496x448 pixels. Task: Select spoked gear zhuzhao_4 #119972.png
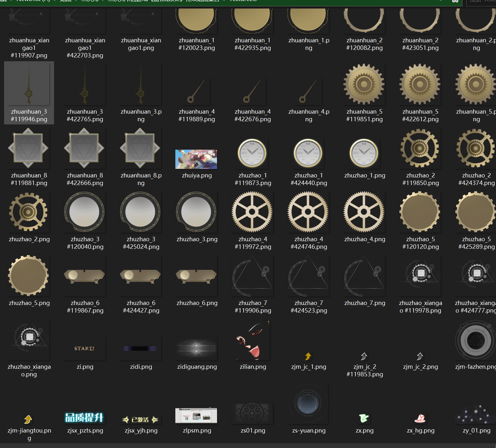(252, 212)
